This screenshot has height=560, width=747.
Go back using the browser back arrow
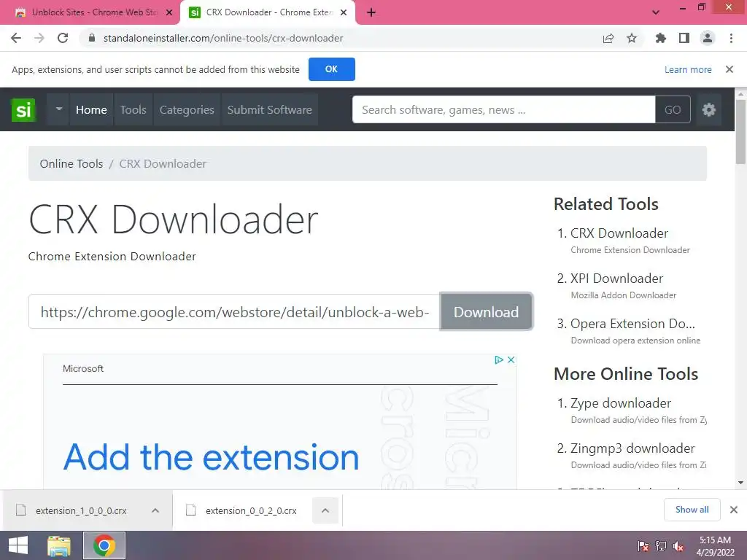coord(16,38)
